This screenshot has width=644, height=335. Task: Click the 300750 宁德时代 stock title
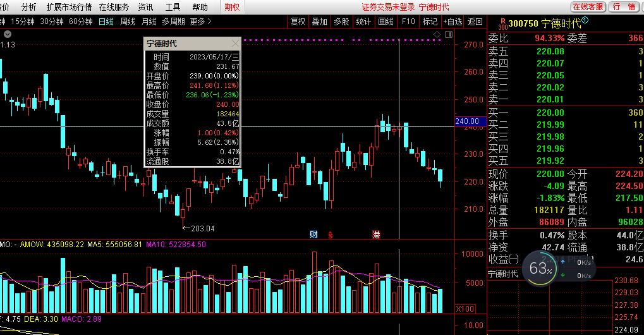(545, 23)
